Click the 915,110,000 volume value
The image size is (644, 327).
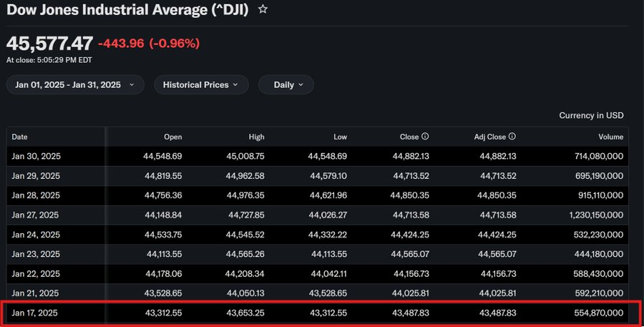click(600, 195)
